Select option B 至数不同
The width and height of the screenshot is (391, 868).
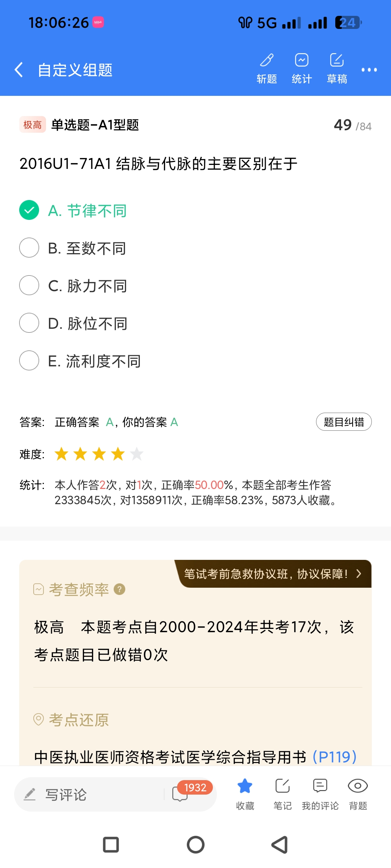[x=29, y=248]
